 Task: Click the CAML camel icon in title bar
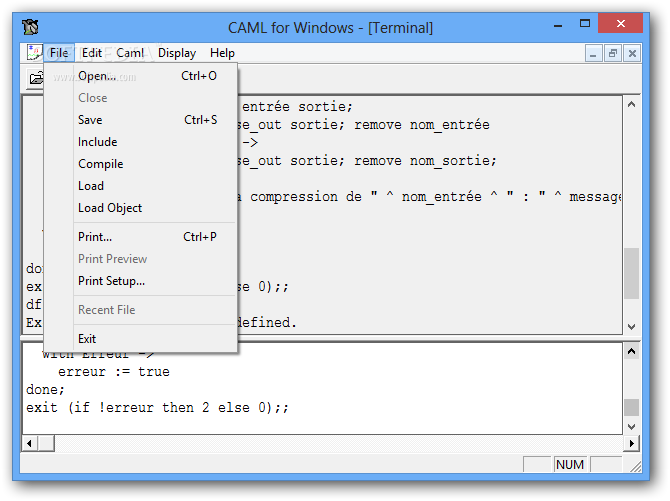coord(30,27)
